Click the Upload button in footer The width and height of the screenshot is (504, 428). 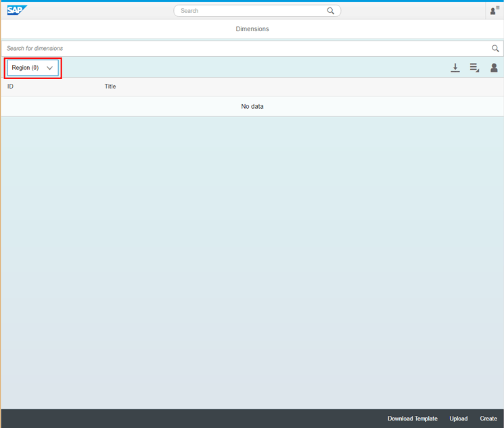[x=458, y=419]
